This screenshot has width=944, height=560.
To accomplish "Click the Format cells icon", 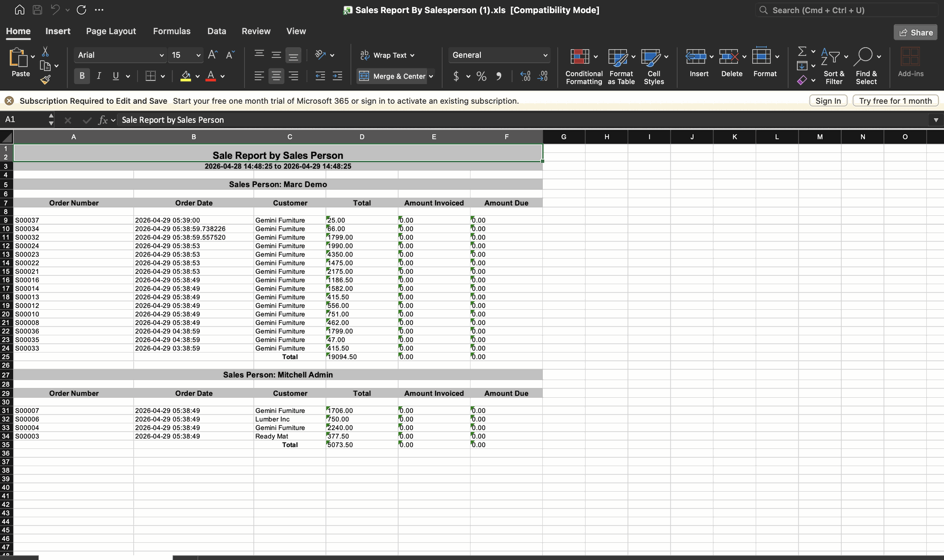I will 762,56.
